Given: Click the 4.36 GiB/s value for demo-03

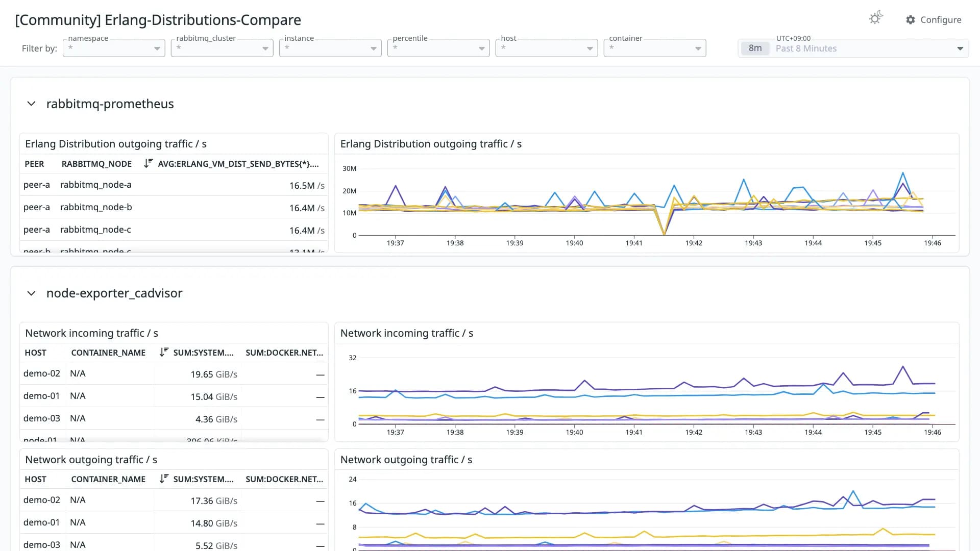Looking at the screenshot, I should point(216,419).
